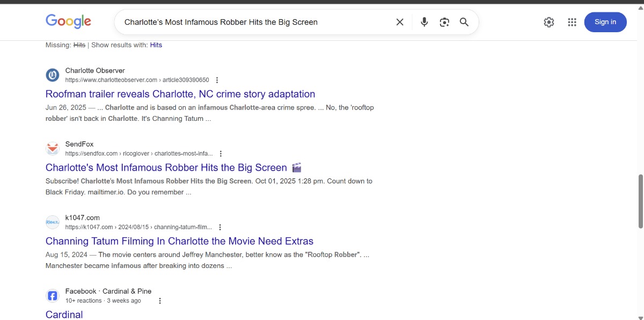Click inside the search input field
Viewport: 644px width, 320px height.
tap(252, 22)
